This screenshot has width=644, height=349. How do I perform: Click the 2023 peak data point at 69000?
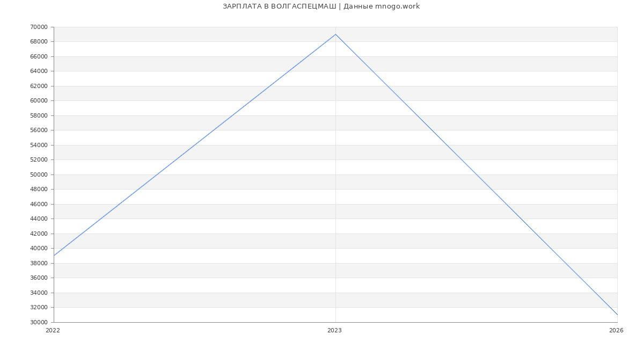pyautogui.click(x=335, y=34)
